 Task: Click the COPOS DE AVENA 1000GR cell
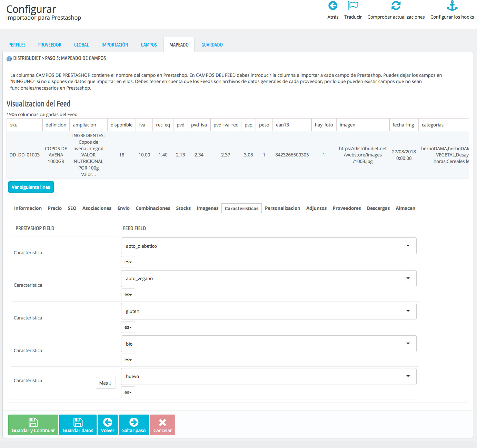click(56, 155)
